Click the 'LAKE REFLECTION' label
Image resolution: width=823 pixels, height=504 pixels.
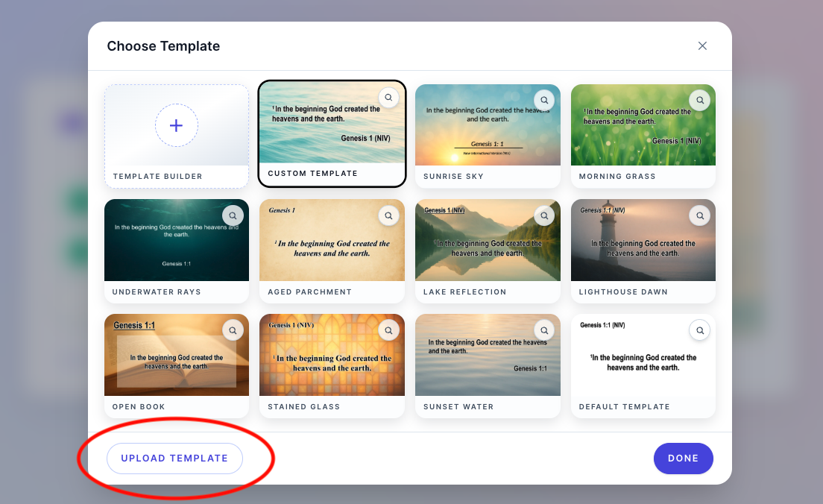pyautogui.click(x=465, y=292)
